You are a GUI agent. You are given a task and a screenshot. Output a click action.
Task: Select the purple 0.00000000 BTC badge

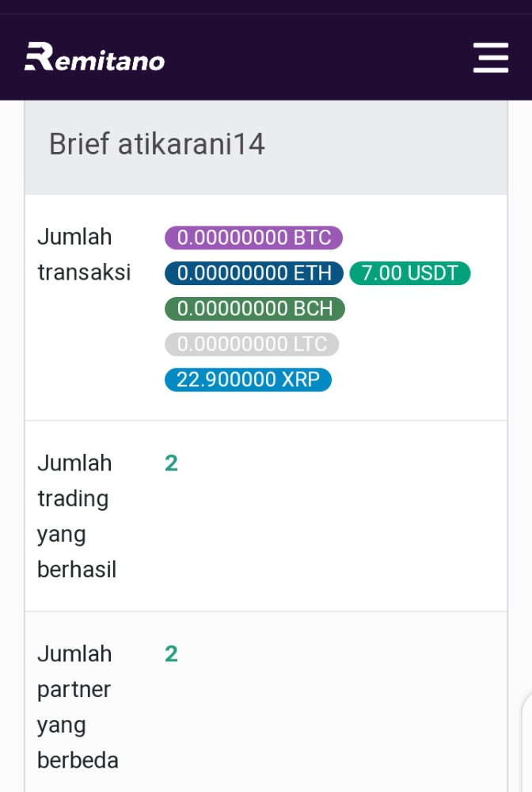coord(253,238)
